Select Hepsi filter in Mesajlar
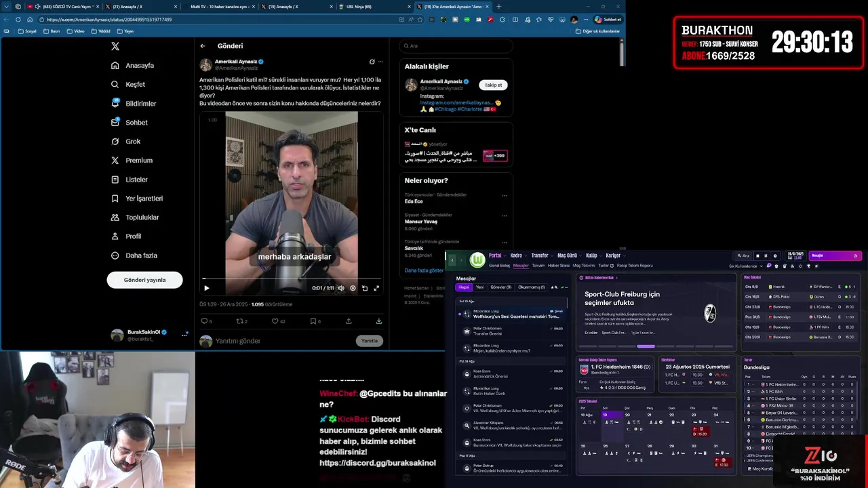Screen dimensions: 868x488 463,287
